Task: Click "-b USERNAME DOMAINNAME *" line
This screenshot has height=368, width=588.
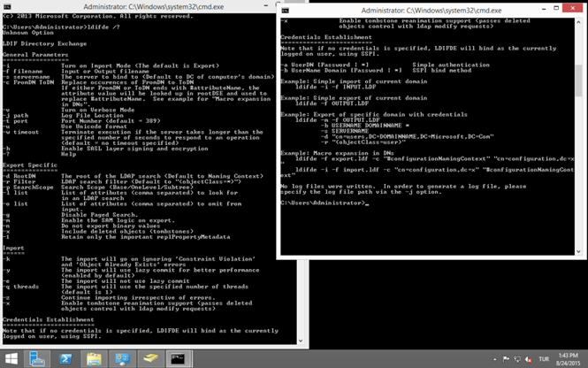Action: [x=365, y=126]
